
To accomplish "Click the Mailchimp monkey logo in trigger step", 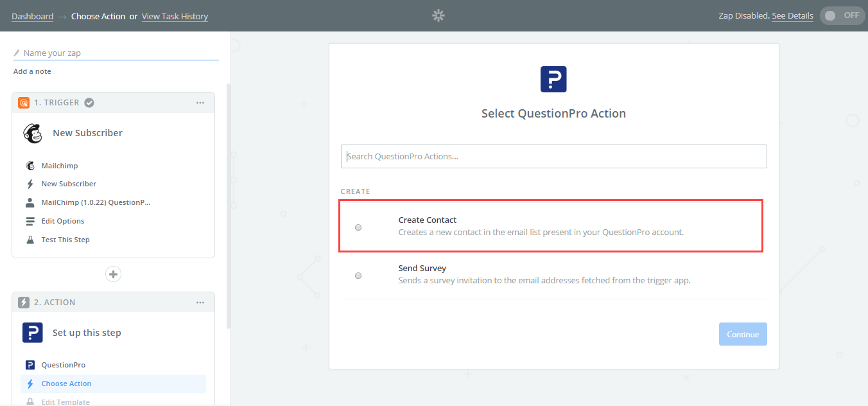I will pos(33,133).
